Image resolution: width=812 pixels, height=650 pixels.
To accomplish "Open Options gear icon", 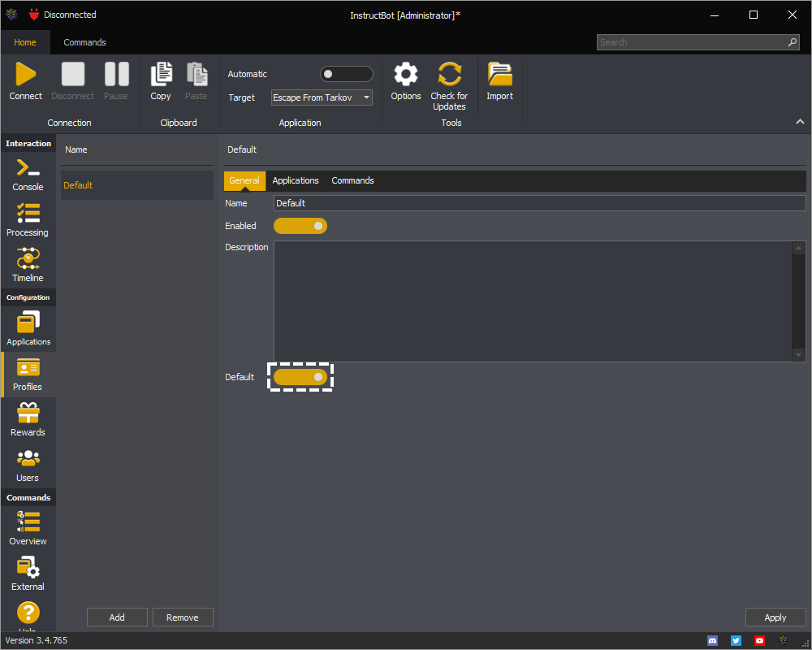I will 406,74.
